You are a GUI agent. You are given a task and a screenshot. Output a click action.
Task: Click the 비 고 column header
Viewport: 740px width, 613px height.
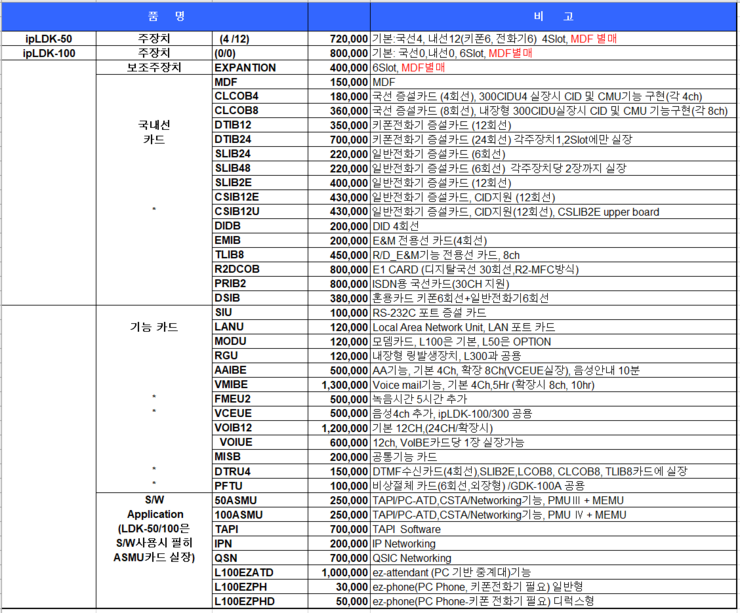tap(552, 17)
